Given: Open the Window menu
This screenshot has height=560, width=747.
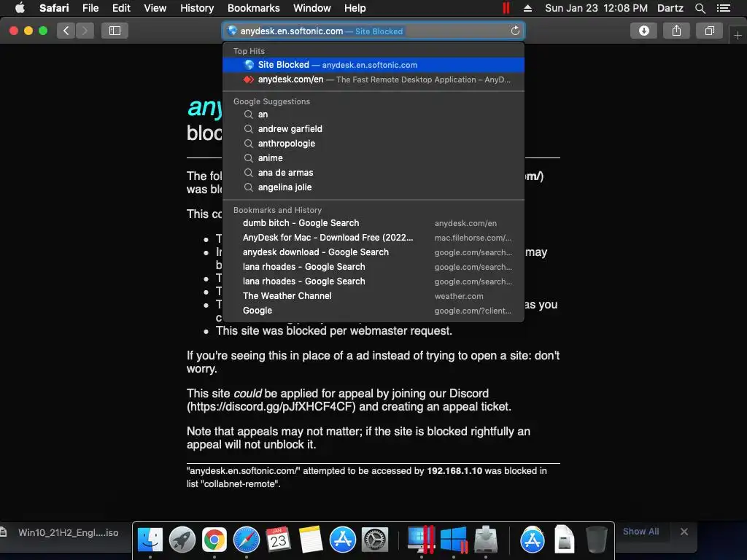Looking at the screenshot, I should coord(312,8).
